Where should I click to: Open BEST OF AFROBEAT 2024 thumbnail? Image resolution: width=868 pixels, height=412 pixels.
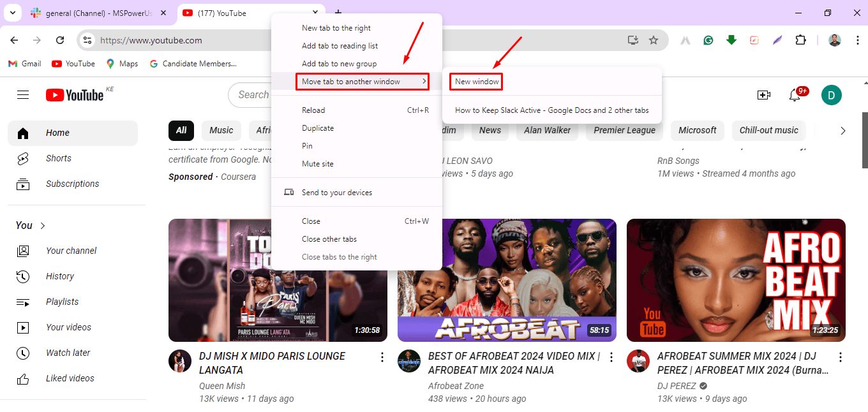[507, 280]
